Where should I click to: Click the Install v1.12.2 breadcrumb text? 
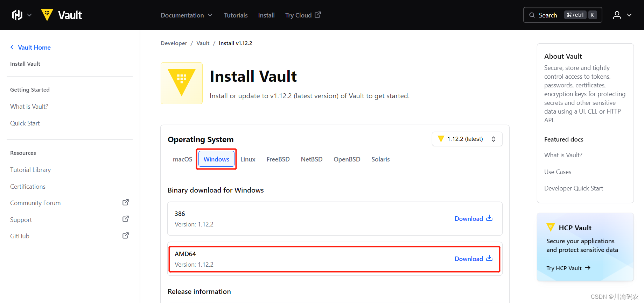pos(235,43)
